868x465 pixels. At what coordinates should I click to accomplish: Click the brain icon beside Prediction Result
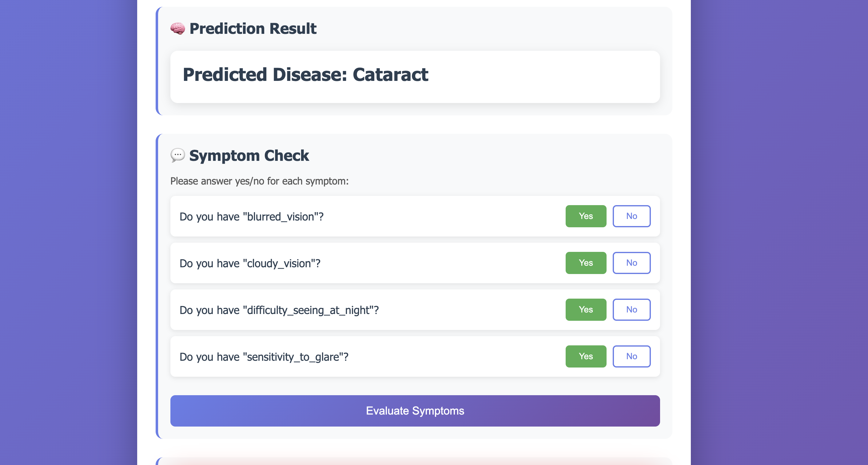[177, 29]
